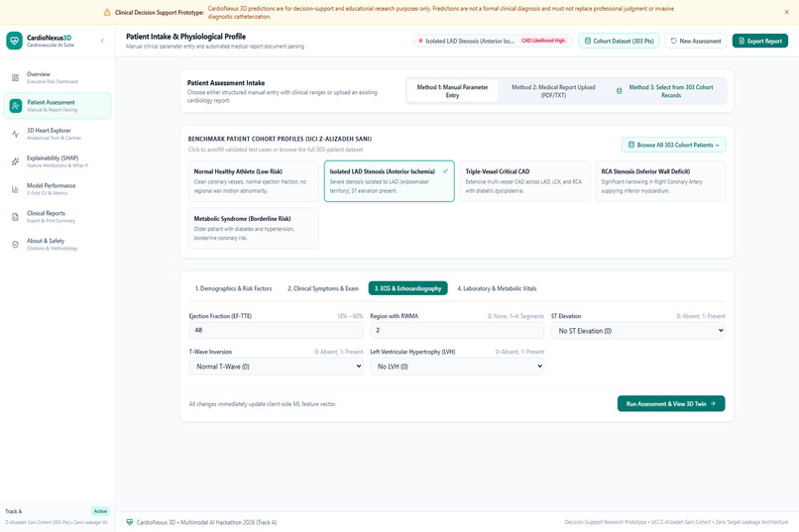Select the Triple-Vessel Critical CAD profile card
The image size is (799, 532).
coord(524,181)
